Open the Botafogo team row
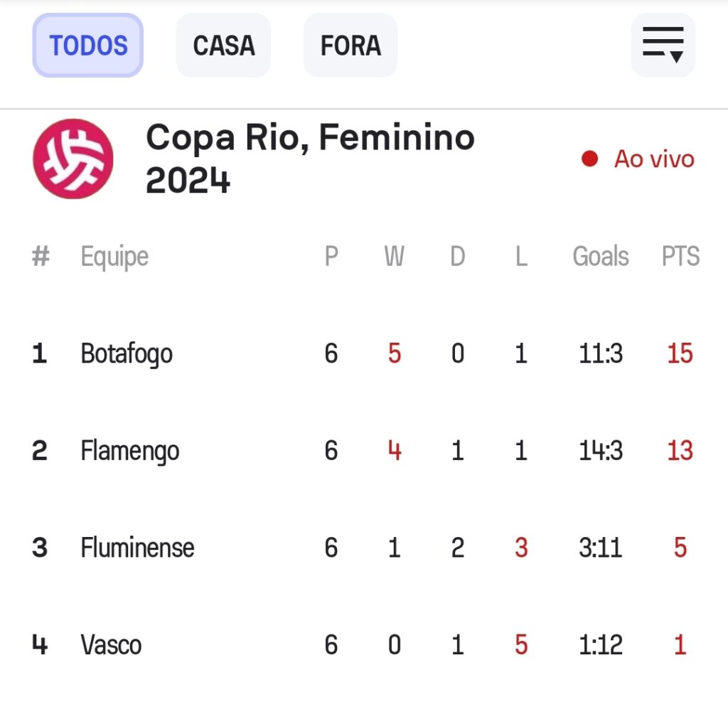Image resolution: width=728 pixels, height=707 pixels. point(364,353)
